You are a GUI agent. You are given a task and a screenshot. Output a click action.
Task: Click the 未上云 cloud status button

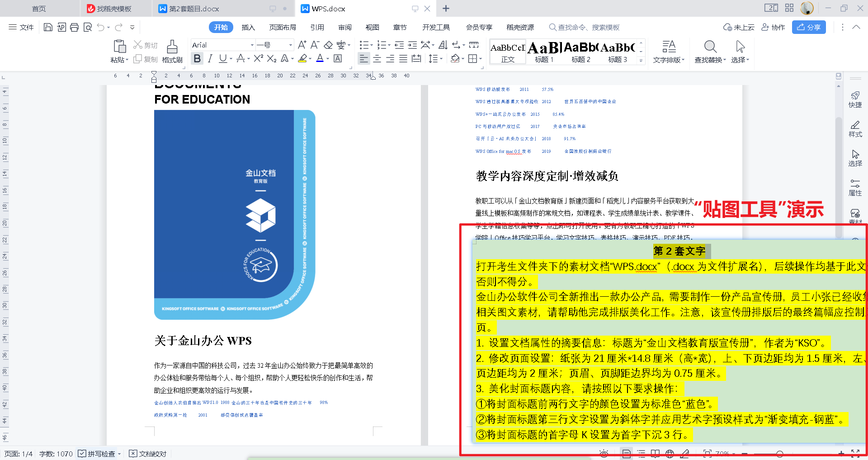(x=739, y=27)
